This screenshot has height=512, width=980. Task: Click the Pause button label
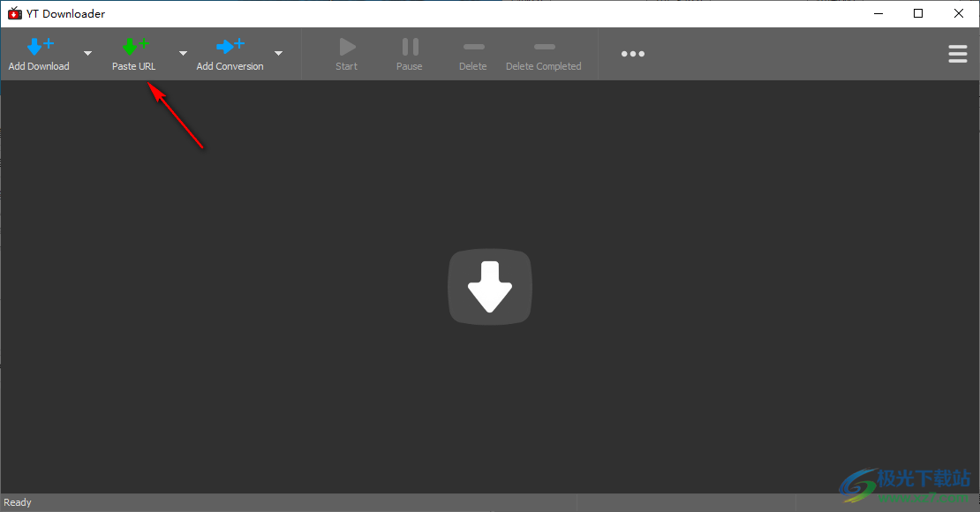(x=409, y=65)
